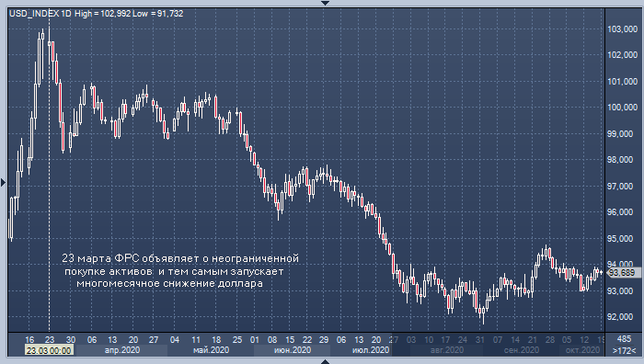Select the авг.2020 month segment
Image resolution: width=644 pixels, height=364 pixels.
point(447,350)
